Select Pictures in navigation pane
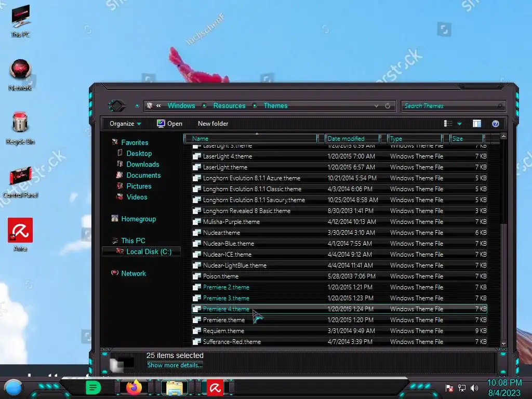Viewport: 532px width, 399px height. [x=139, y=186]
